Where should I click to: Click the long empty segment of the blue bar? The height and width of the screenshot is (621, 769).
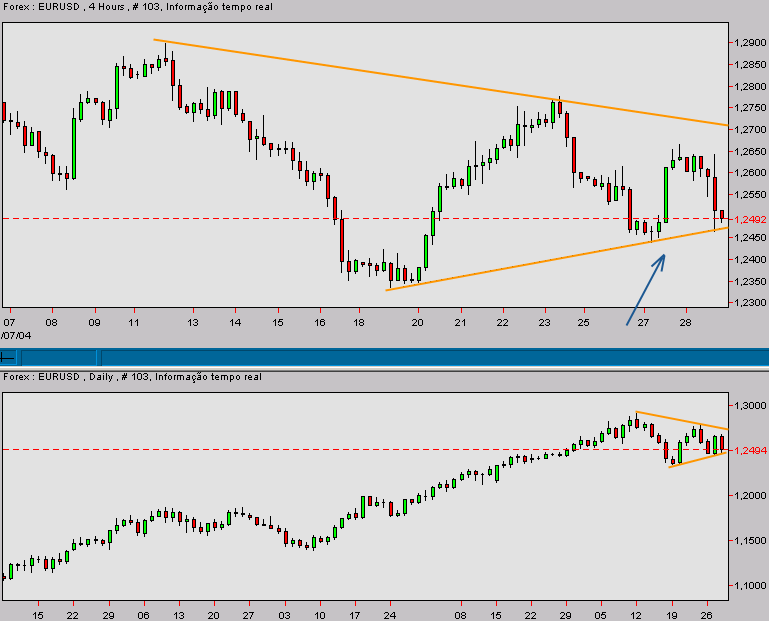[435, 358]
